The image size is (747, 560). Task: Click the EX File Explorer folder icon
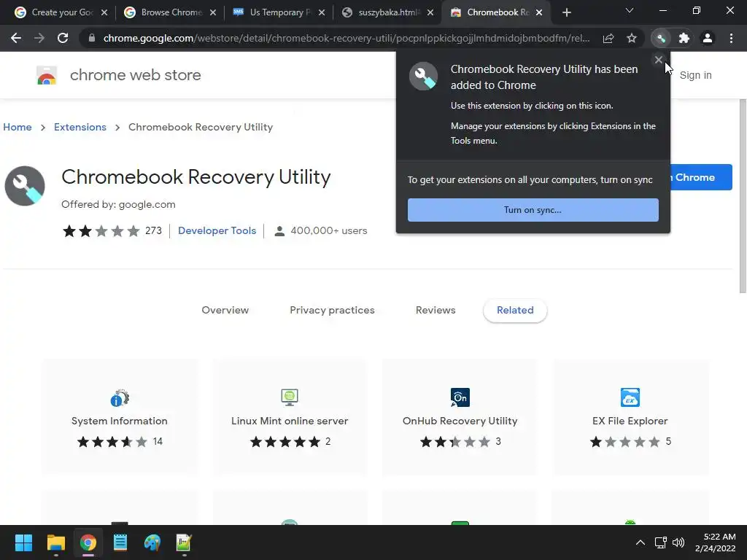[x=630, y=397]
